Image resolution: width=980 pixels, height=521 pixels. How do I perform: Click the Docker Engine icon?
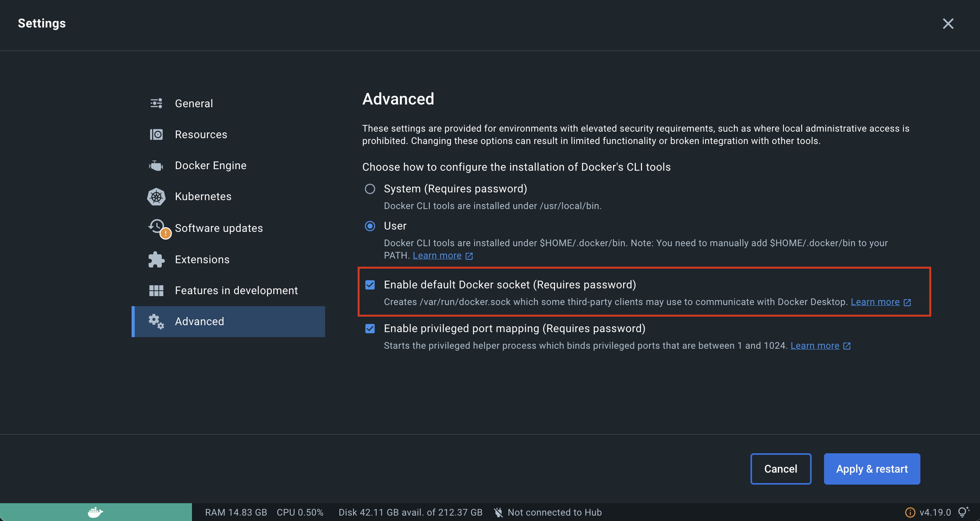pyautogui.click(x=156, y=166)
